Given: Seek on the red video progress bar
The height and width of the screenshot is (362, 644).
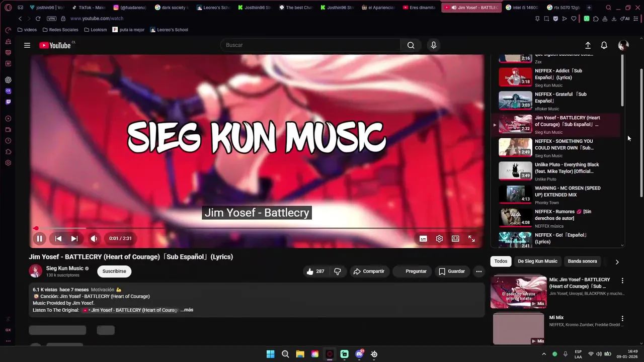Looking at the screenshot, I should tap(257, 228).
